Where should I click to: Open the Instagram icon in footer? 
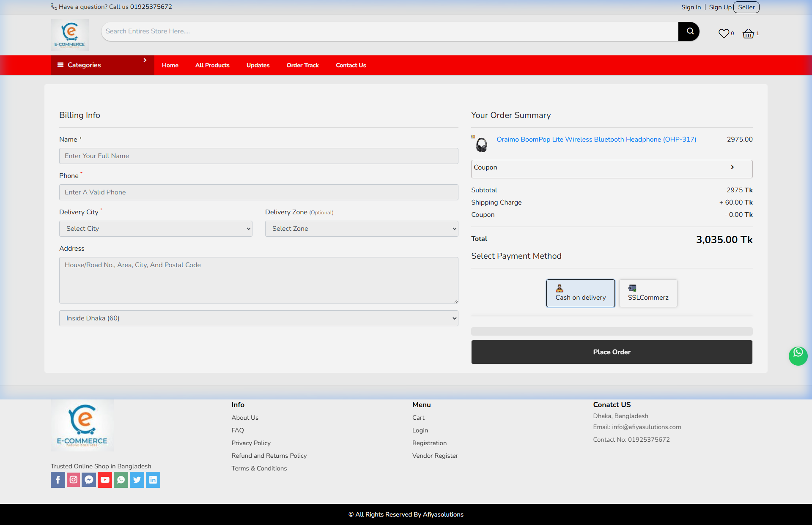[73, 479]
